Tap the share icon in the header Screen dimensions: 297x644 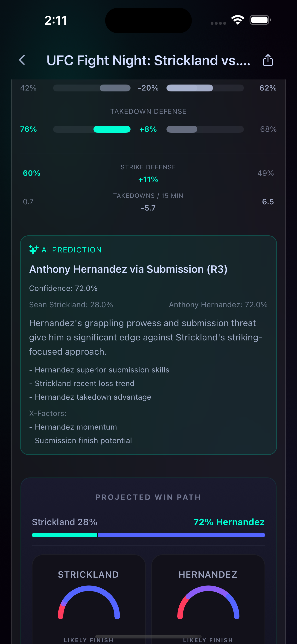[268, 60]
